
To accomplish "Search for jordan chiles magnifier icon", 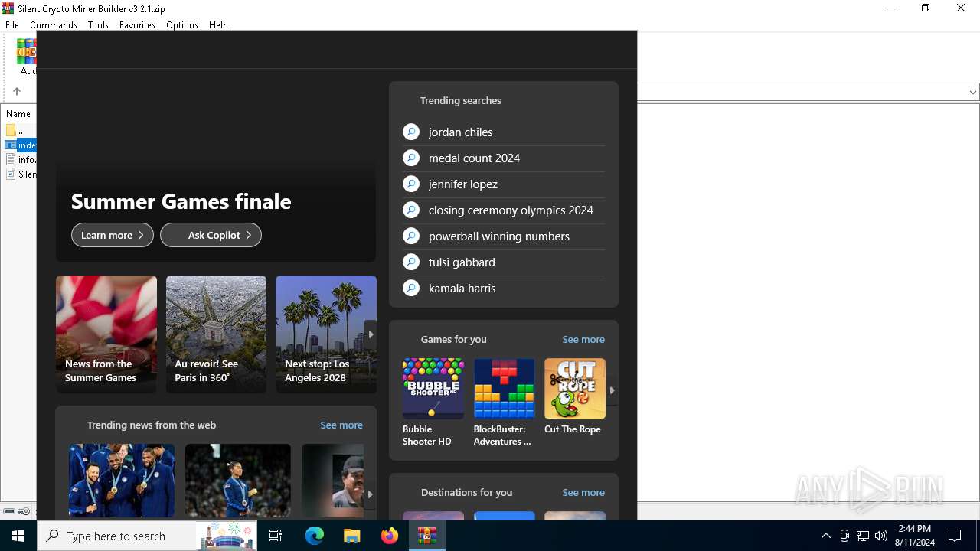I will [411, 132].
